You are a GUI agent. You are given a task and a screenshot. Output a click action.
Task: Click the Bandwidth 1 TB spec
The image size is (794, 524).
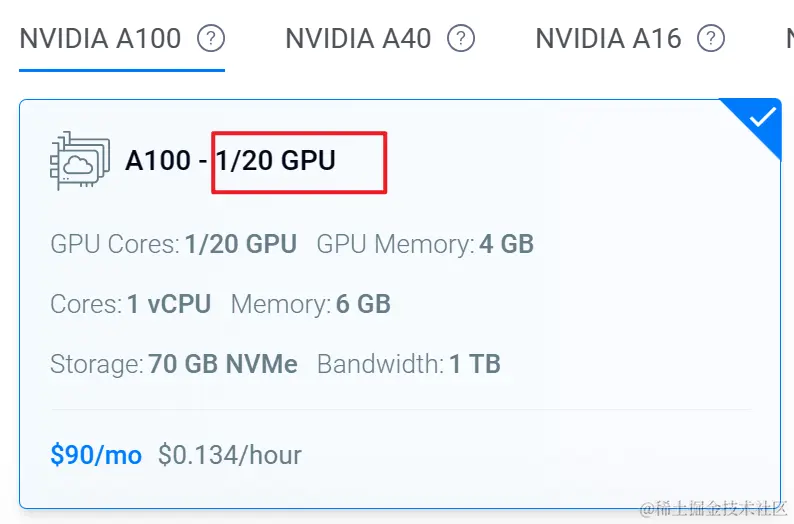tap(408, 364)
